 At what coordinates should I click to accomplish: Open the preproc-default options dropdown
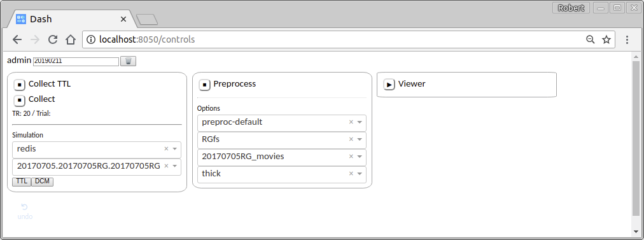coord(360,122)
